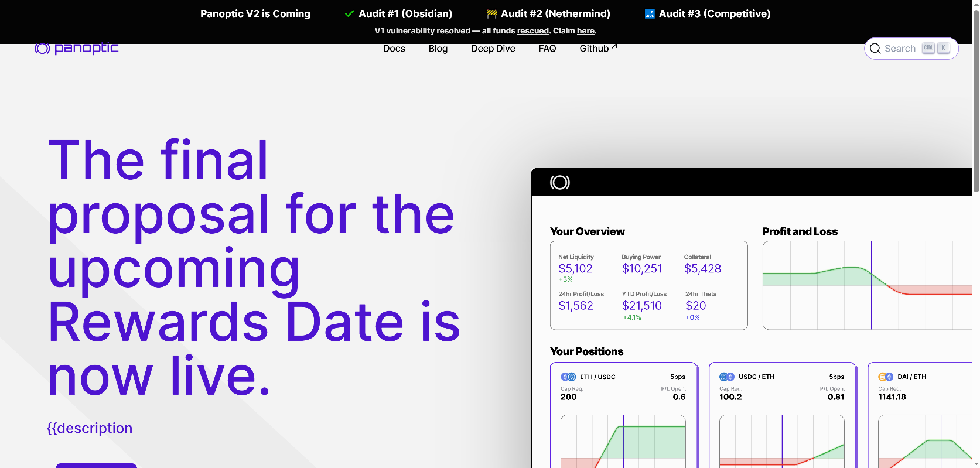This screenshot has height=468, width=980.
Task: Follow the "rescued" link in the banner
Action: click(533, 30)
